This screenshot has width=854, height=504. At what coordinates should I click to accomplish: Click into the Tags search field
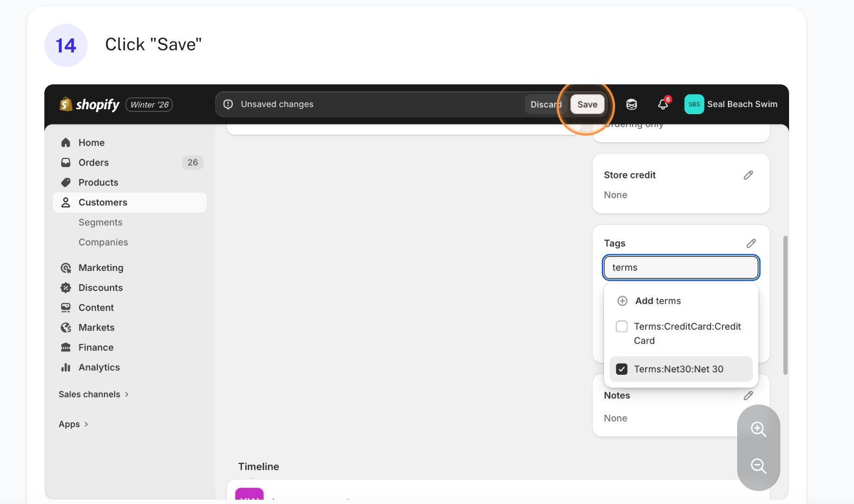[x=681, y=268]
